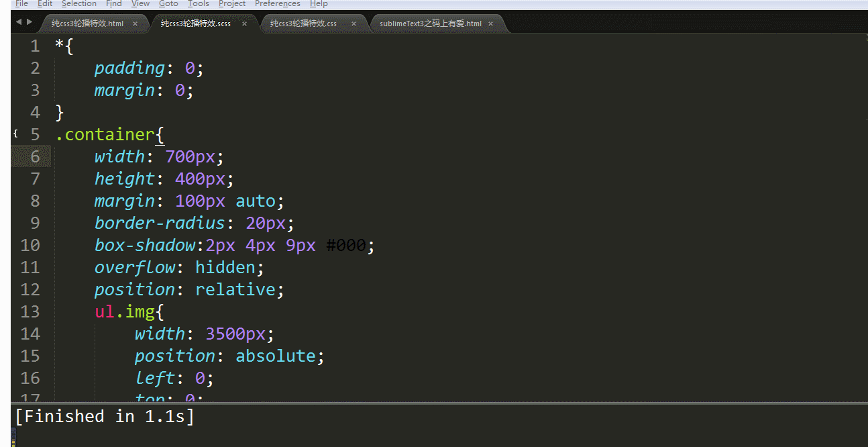
Task: Switch to sublimeText3之码上有爱.html tab
Action: pos(431,23)
